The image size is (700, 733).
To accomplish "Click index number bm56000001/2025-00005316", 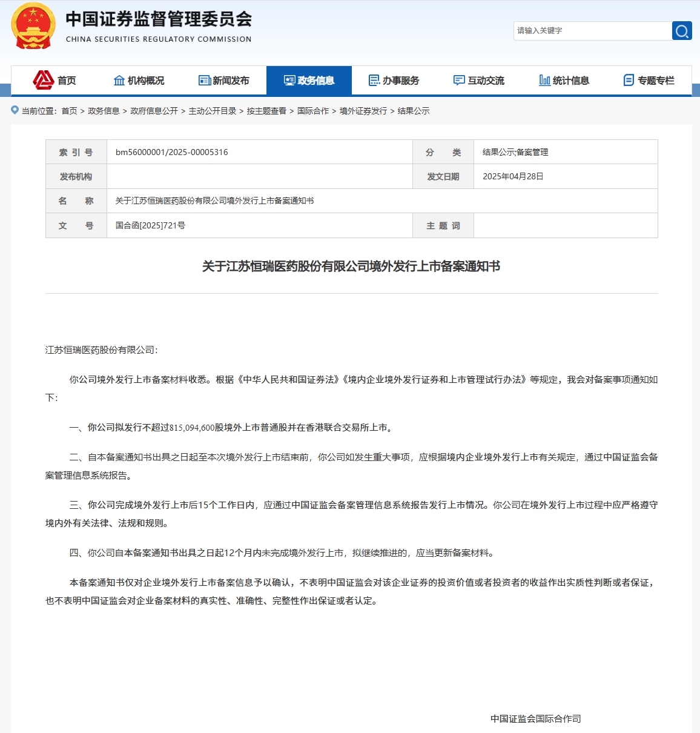I will pyautogui.click(x=172, y=152).
